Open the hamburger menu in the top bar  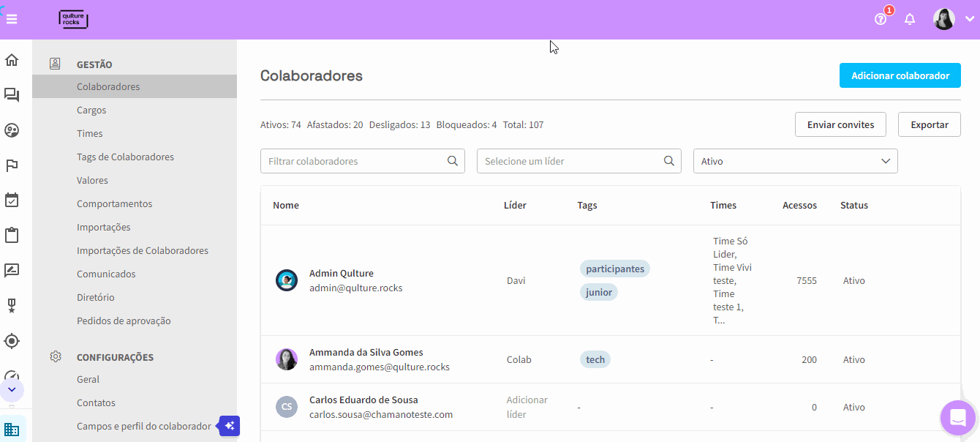[12, 19]
